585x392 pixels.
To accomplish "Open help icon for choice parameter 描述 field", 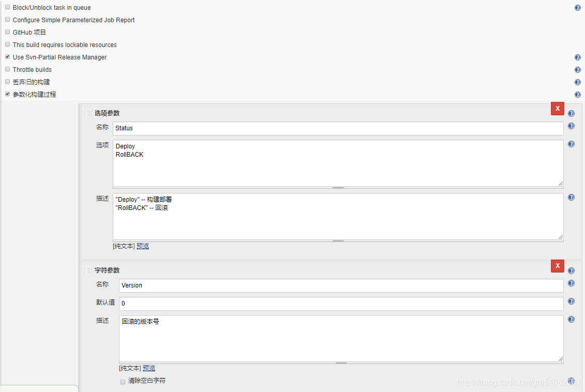I will 571,198.
